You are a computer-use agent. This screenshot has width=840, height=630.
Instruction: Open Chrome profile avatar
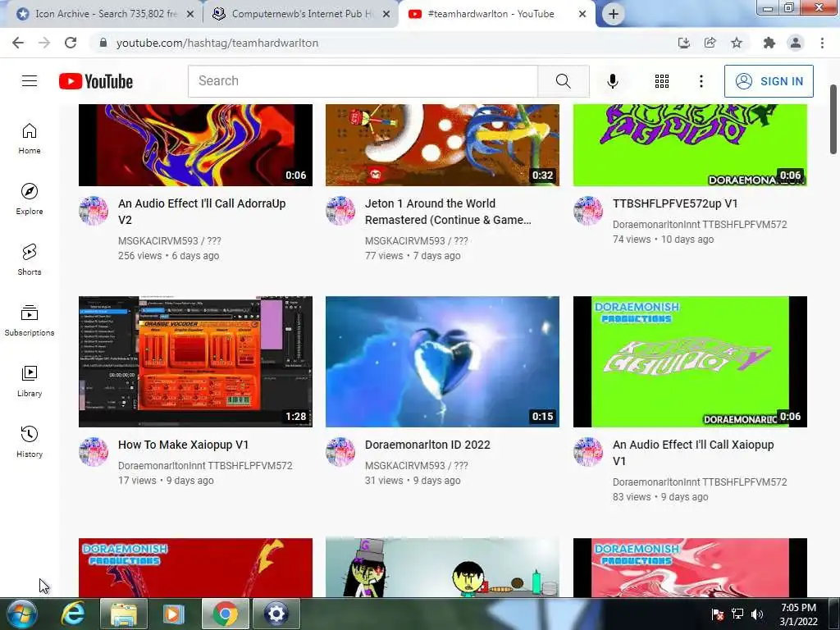click(x=796, y=43)
